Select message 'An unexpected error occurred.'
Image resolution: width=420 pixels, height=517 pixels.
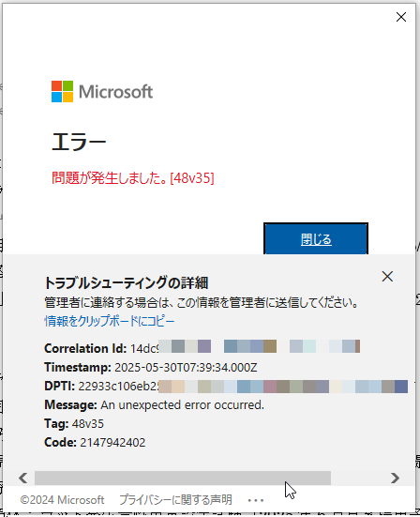pos(182,405)
